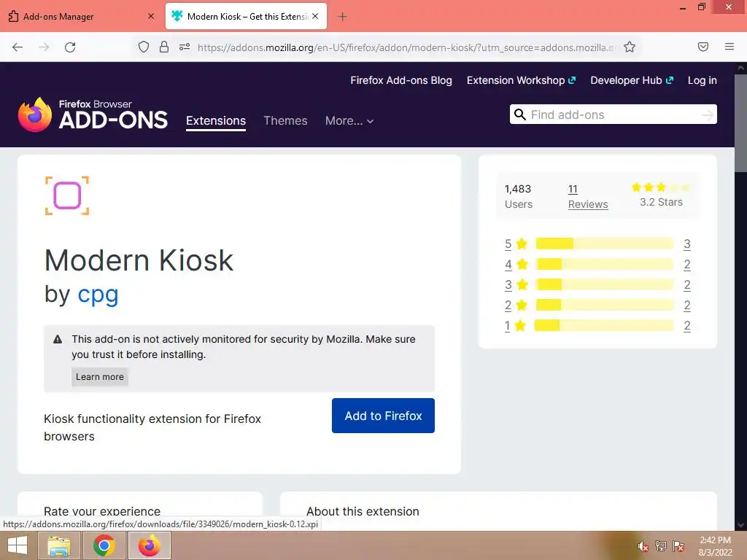This screenshot has height=560, width=747.
Task: Open the Extension Workshop link
Action: coord(521,80)
